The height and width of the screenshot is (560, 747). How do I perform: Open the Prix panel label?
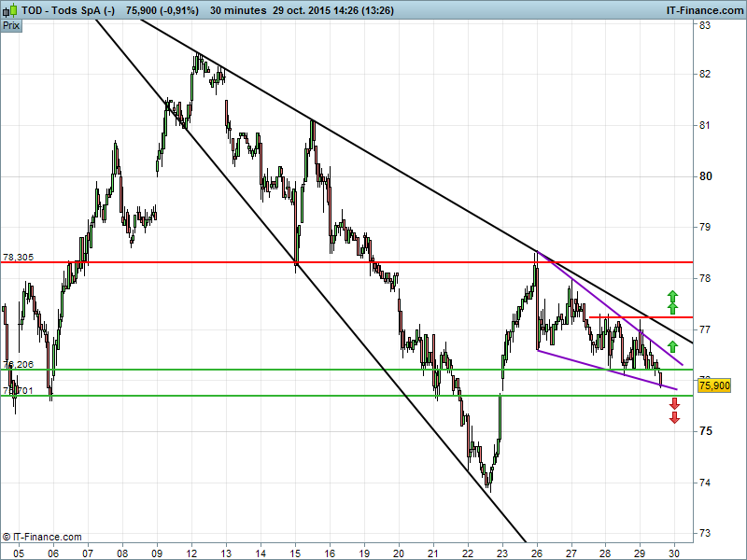11,25
